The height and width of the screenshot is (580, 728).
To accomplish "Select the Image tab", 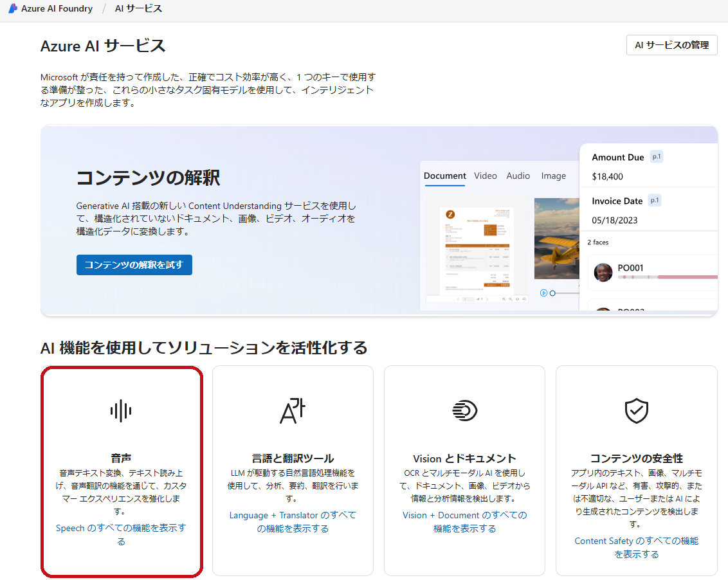I will pos(554,176).
